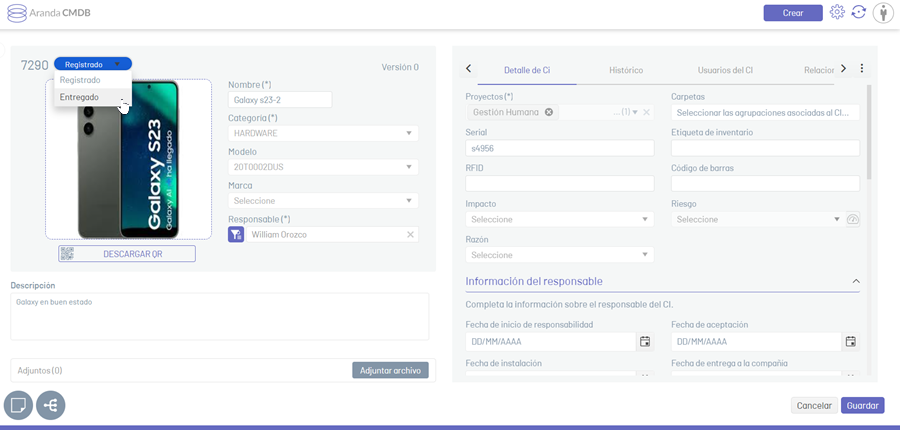Click Adjuntar archivo button
Screen dimensions: 900x430
(390, 370)
